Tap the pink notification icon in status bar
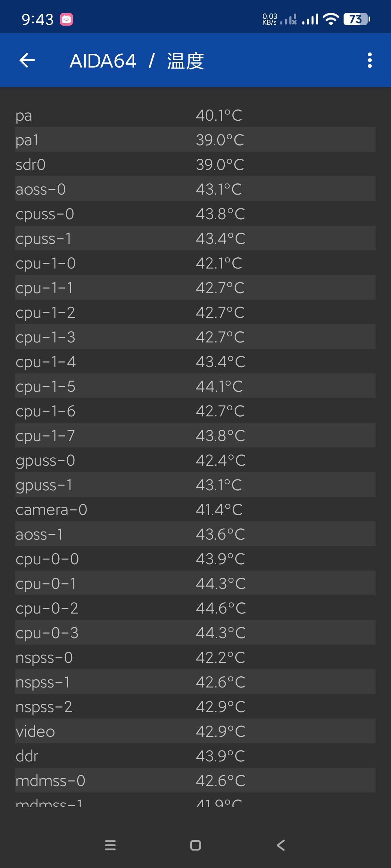 [66, 20]
